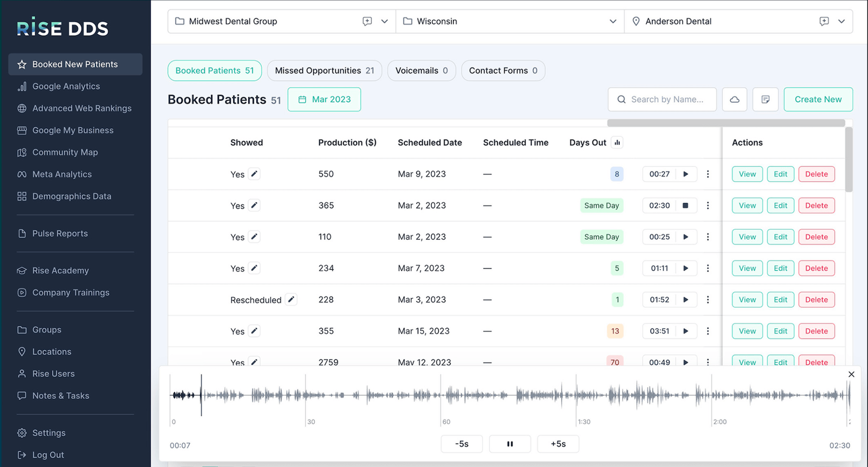Edit Showed status for production 234 row
The width and height of the screenshot is (868, 467).
tap(254, 268)
